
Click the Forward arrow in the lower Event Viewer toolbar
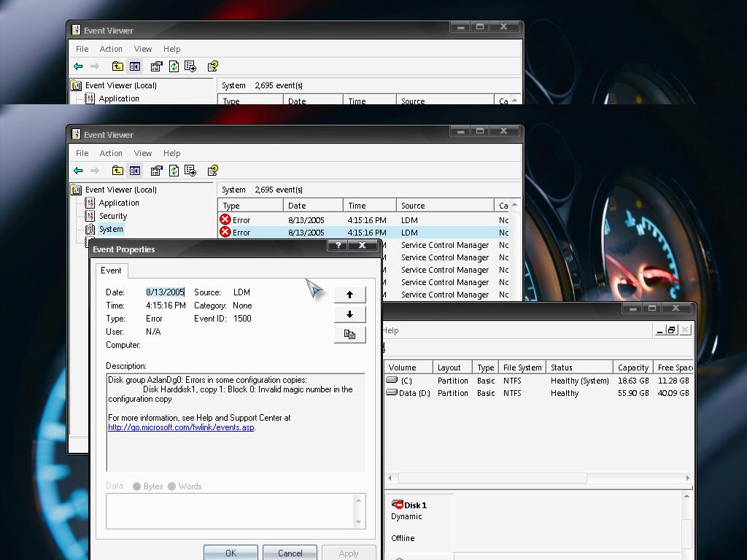click(x=94, y=171)
